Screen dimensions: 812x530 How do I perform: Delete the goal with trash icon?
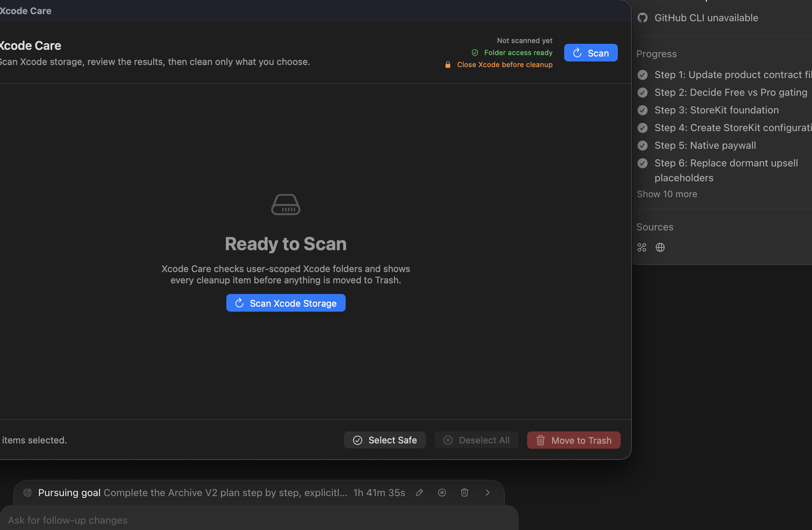(465, 493)
